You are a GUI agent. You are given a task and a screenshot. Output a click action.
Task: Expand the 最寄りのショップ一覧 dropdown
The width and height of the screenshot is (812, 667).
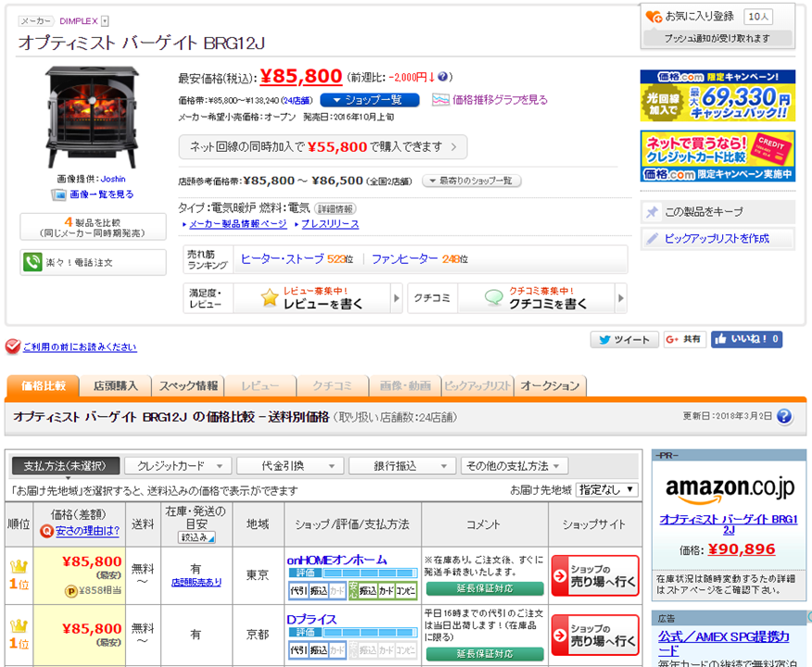[472, 181]
